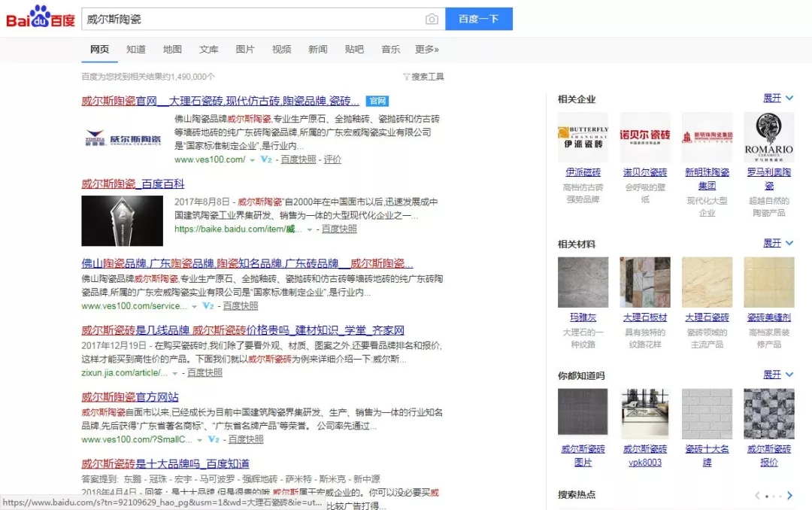Open the Baidu Baike trophy thumbnail
The height and width of the screenshot is (510, 812).
tap(123, 221)
